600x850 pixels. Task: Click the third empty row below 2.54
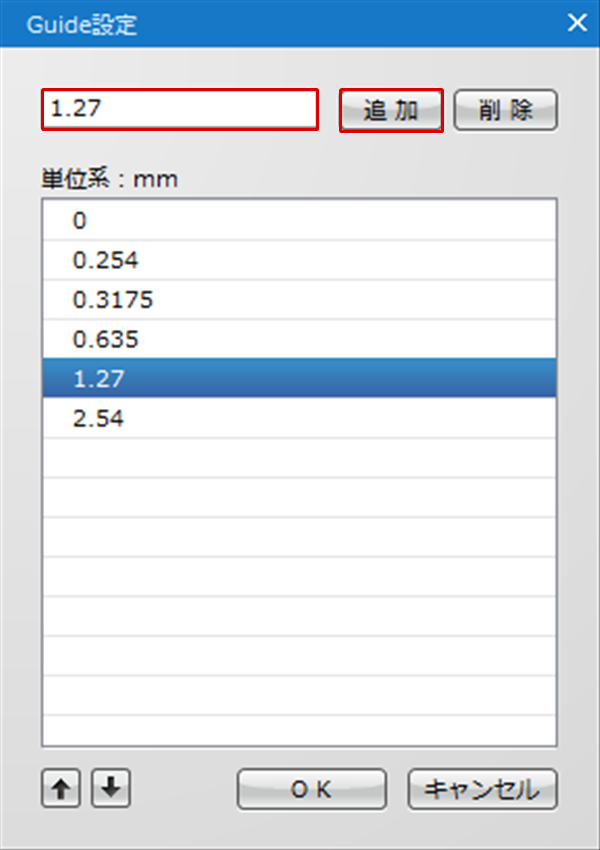click(x=299, y=537)
